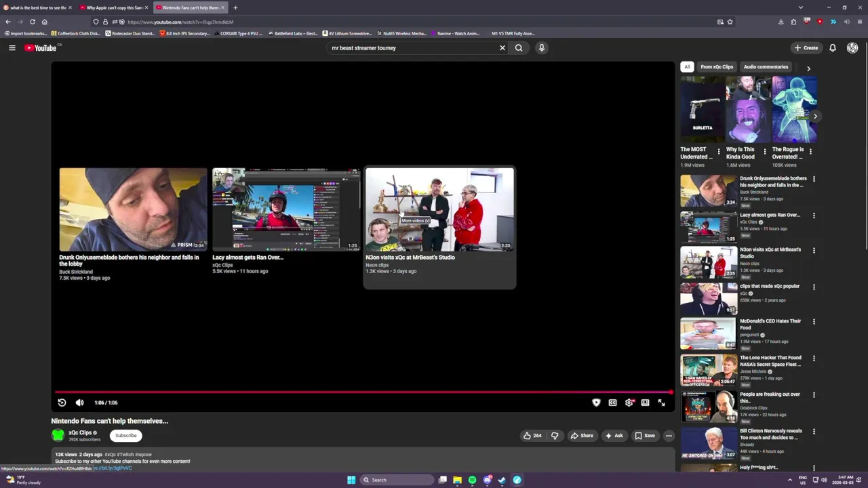
Task: Open the Create menu
Action: click(806, 47)
